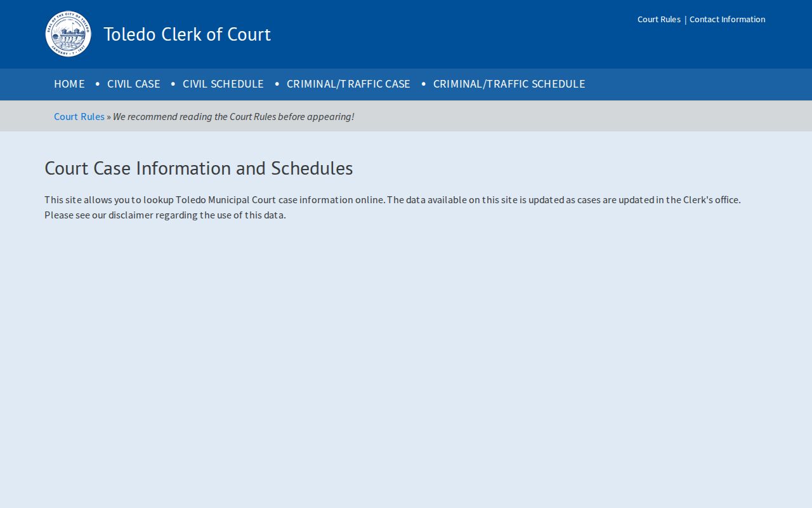812x508 pixels.
Task: Open Court Rules link in top header
Action: (658, 19)
